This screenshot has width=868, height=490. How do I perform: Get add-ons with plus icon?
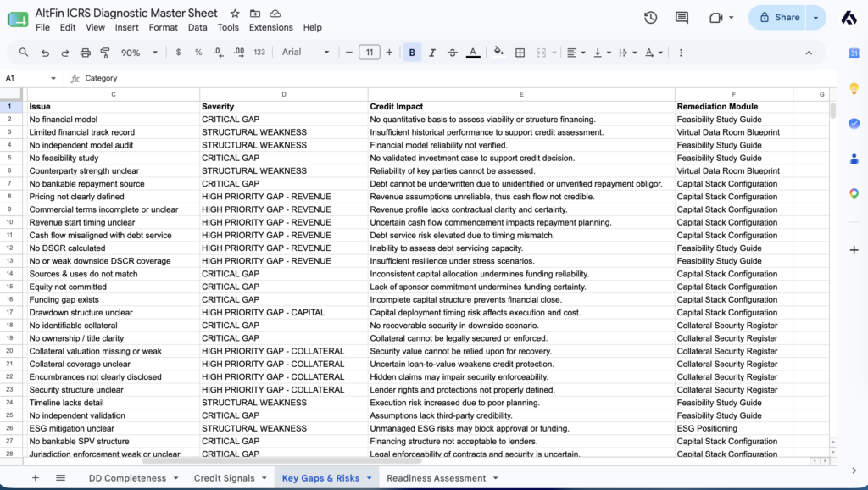pos(854,250)
